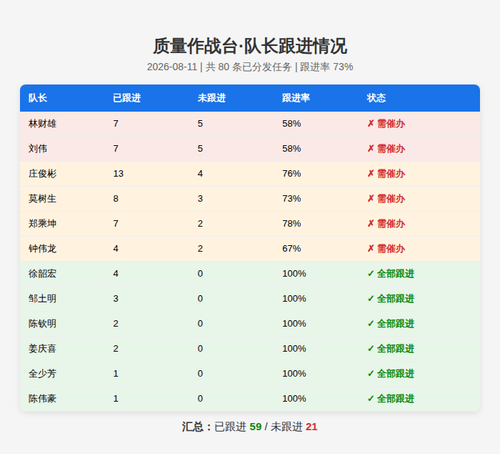Click the 未跟进 column header

tap(211, 98)
